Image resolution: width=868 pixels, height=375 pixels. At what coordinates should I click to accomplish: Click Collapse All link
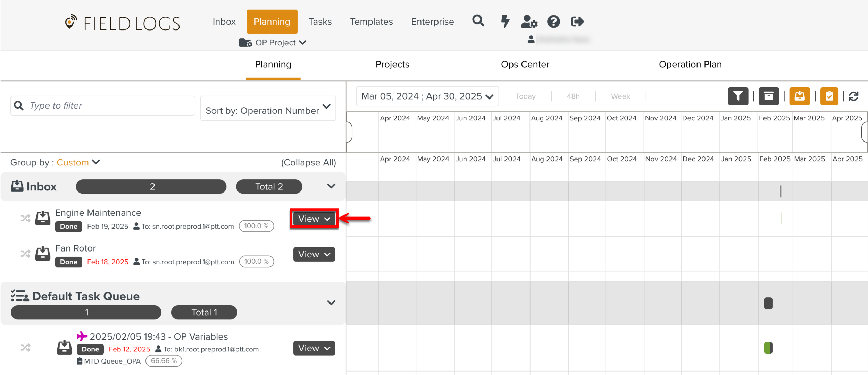[308, 162]
